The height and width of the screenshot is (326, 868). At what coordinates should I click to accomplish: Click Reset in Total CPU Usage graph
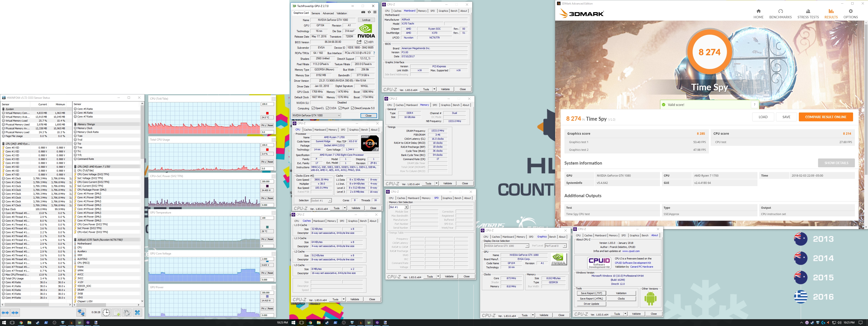271,162
